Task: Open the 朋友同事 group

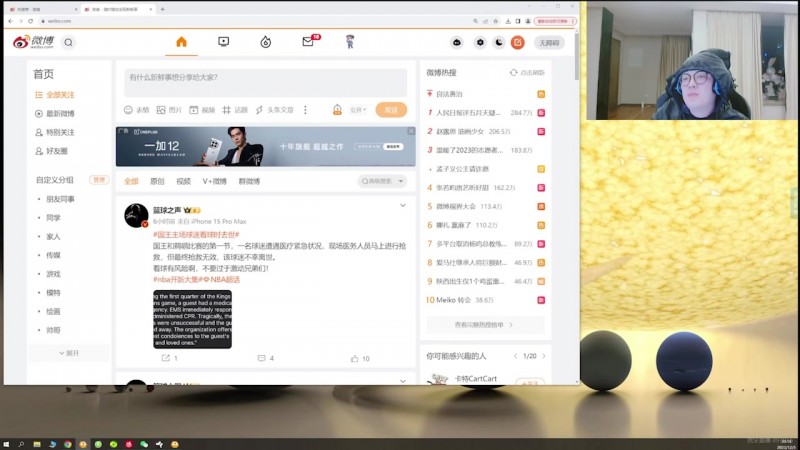Action: tap(60, 199)
